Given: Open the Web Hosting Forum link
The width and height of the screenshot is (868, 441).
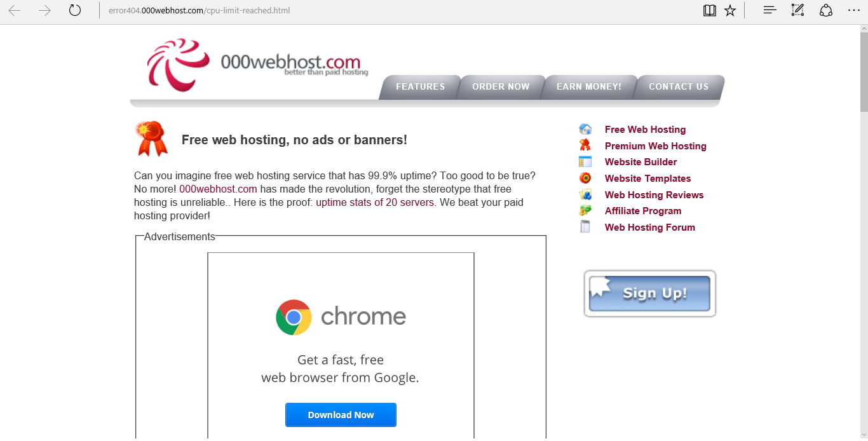Looking at the screenshot, I should pyautogui.click(x=649, y=227).
